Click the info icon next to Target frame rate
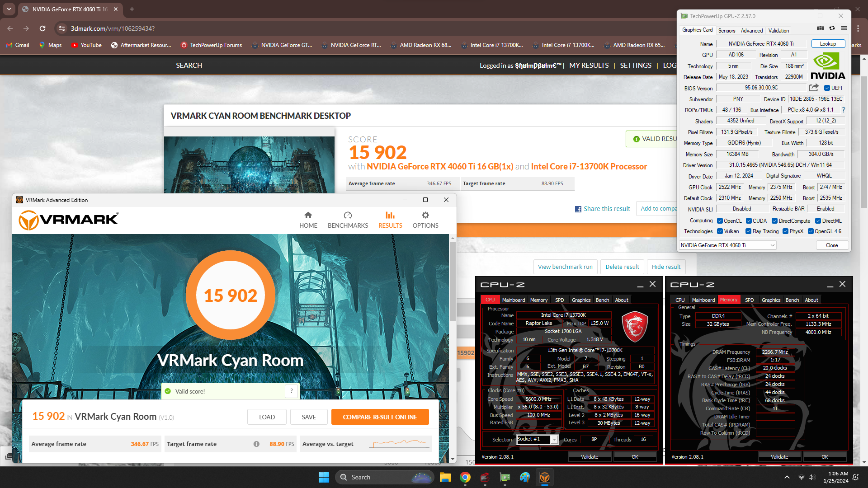 pyautogui.click(x=256, y=444)
